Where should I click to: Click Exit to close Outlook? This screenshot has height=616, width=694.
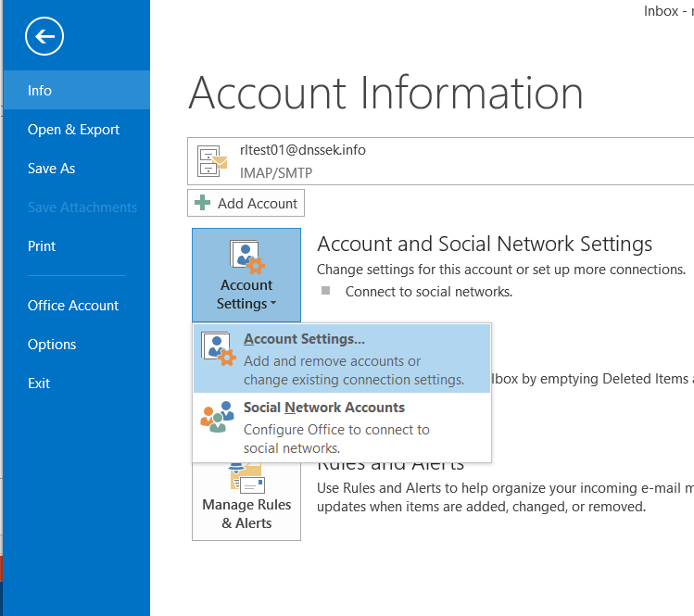(x=39, y=383)
